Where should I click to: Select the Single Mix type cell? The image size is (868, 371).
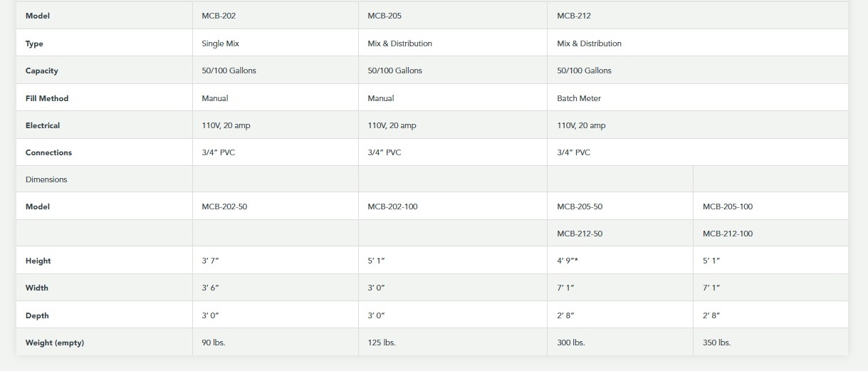[x=221, y=43]
